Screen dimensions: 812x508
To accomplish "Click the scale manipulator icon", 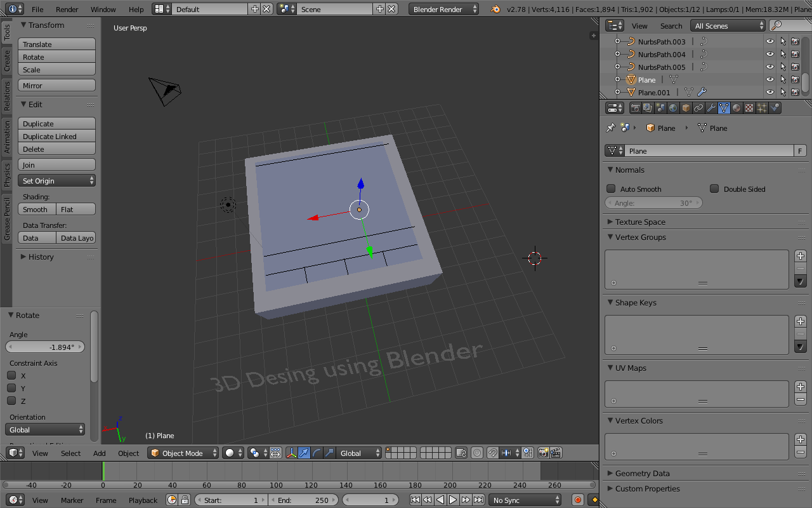I will [x=329, y=453].
